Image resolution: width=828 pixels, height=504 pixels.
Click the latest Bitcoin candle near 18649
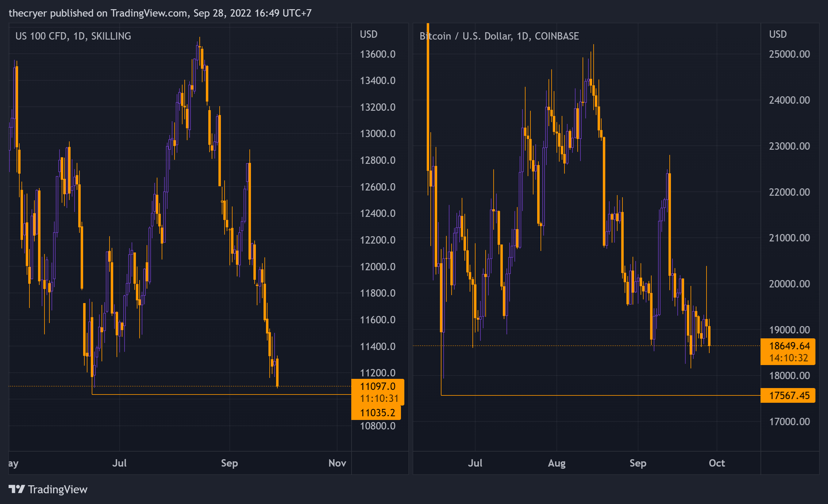pos(709,336)
